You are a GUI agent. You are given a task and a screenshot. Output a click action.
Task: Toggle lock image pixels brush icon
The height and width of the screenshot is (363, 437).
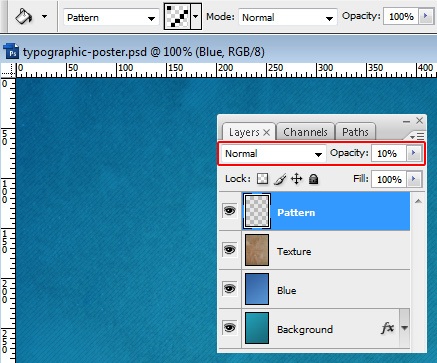click(x=280, y=179)
